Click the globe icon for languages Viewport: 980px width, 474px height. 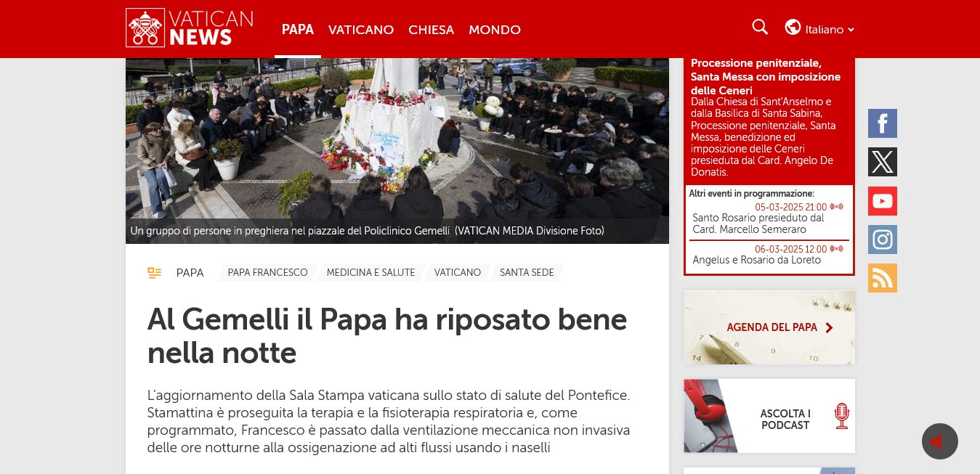(793, 28)
